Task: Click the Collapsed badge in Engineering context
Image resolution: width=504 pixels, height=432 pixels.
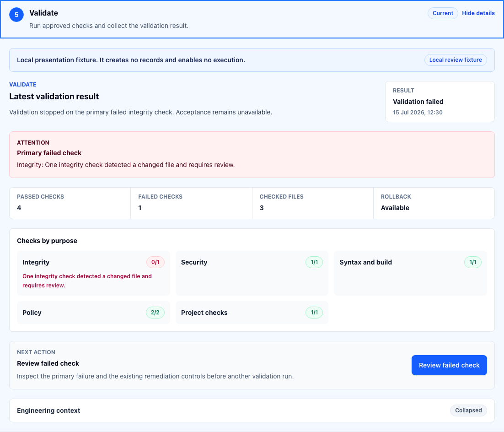Action: click(x=468, y=410)
